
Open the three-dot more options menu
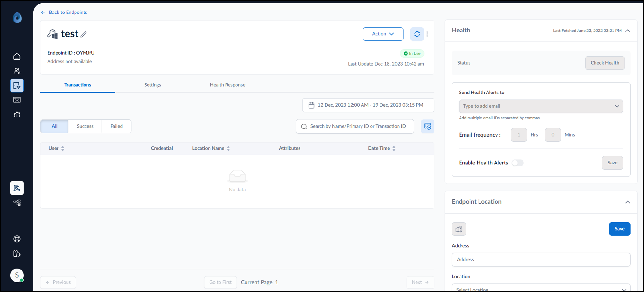427,34
